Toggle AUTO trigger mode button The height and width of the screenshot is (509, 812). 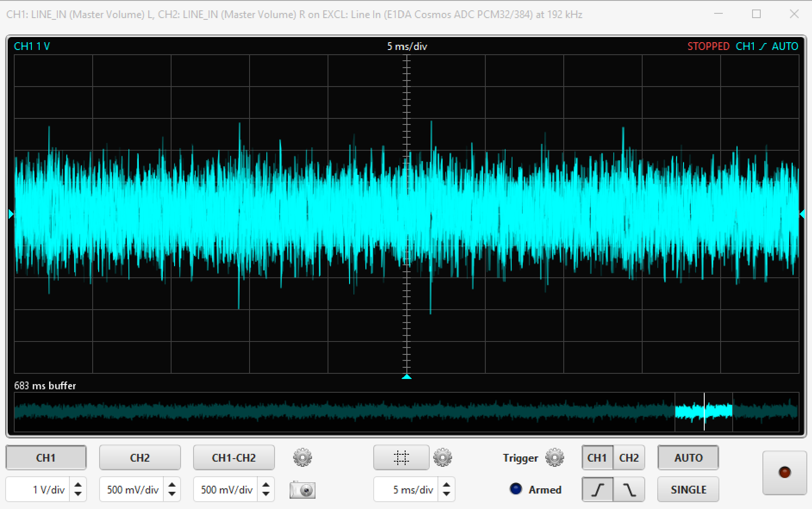click(688, 457)
